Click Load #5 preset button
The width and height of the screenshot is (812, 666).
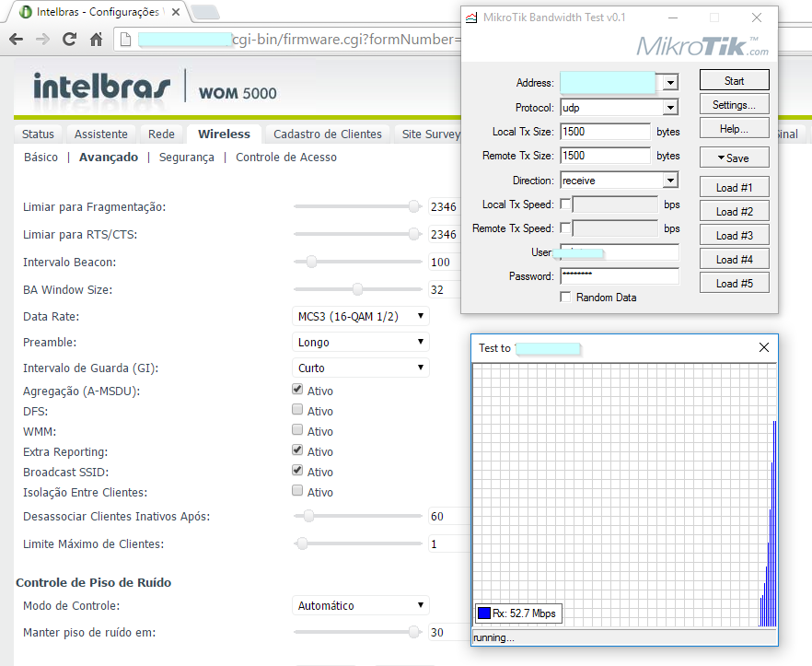(x=734, y=283)
